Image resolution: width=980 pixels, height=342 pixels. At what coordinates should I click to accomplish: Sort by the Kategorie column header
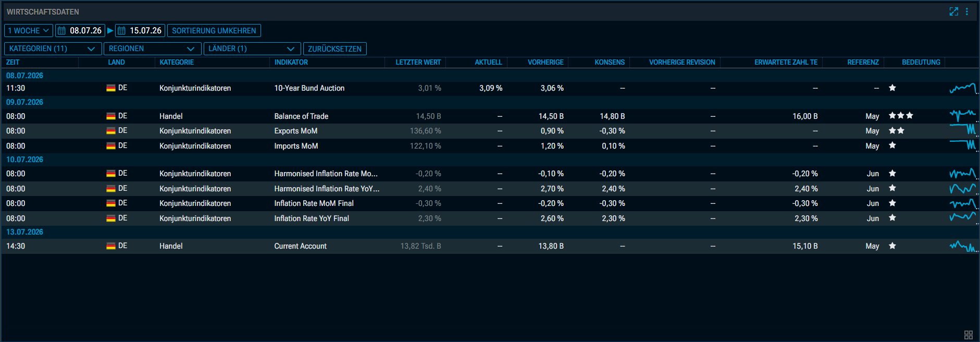point(177,62)
